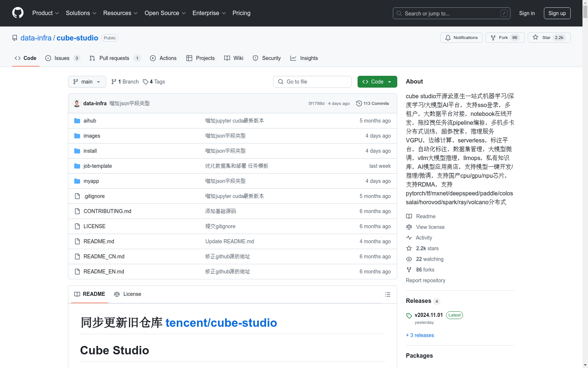Screen dimensions: 588x368
Task: Click the job-template folder icon
Action: pos(77,166)
